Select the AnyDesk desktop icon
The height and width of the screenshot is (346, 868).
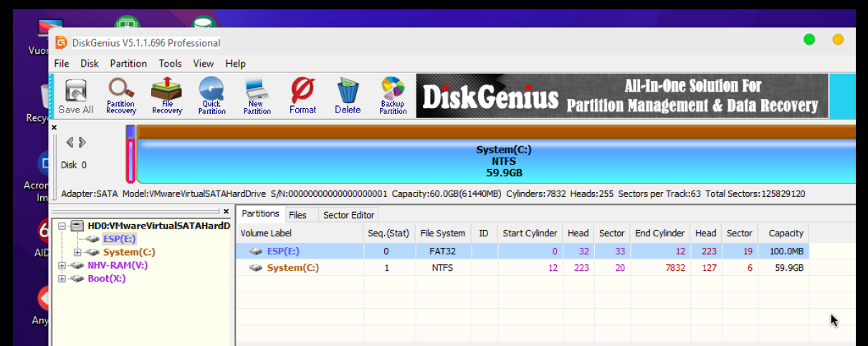(43, 299)
